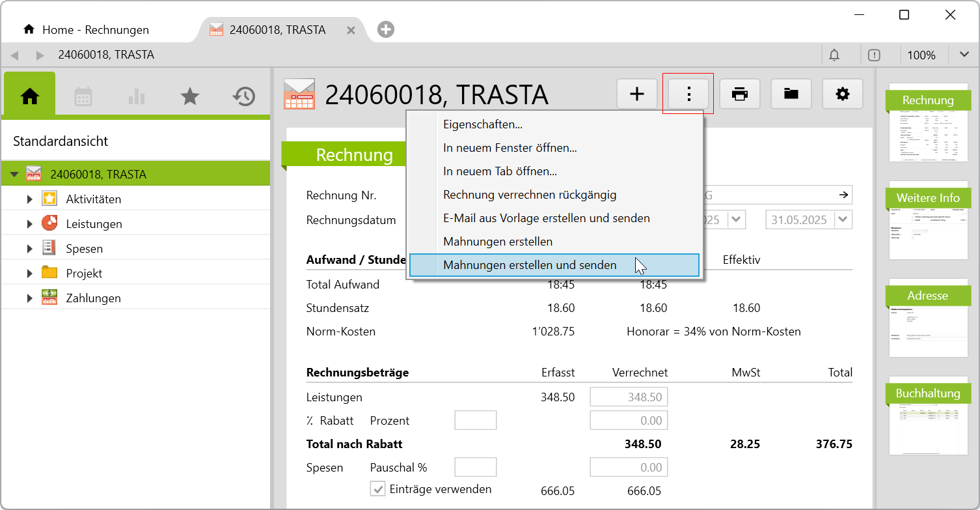Click the plus button to add new entry
This screenshot has height=510, width=980.
tap(637, 94)
